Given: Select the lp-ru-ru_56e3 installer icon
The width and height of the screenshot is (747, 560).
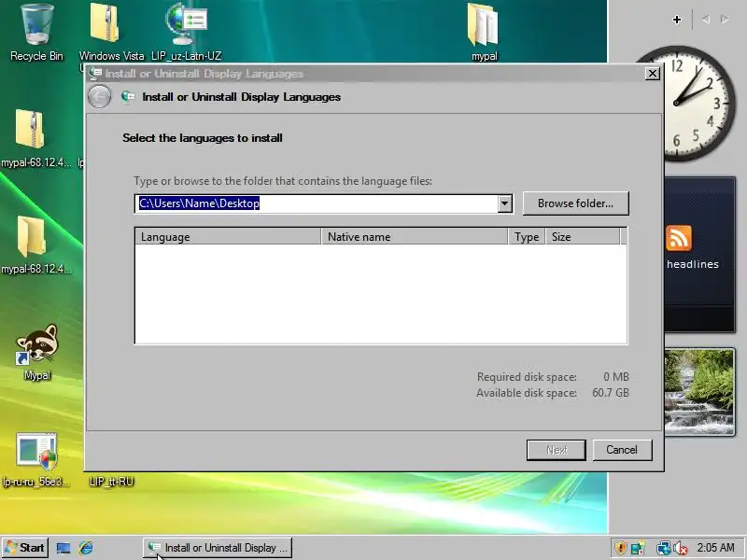Looking at the screenshot, I should pos(36,451).
